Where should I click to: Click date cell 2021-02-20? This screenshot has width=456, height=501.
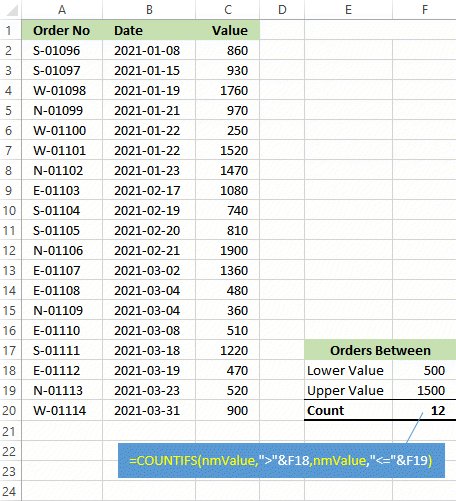pos(149,230)
